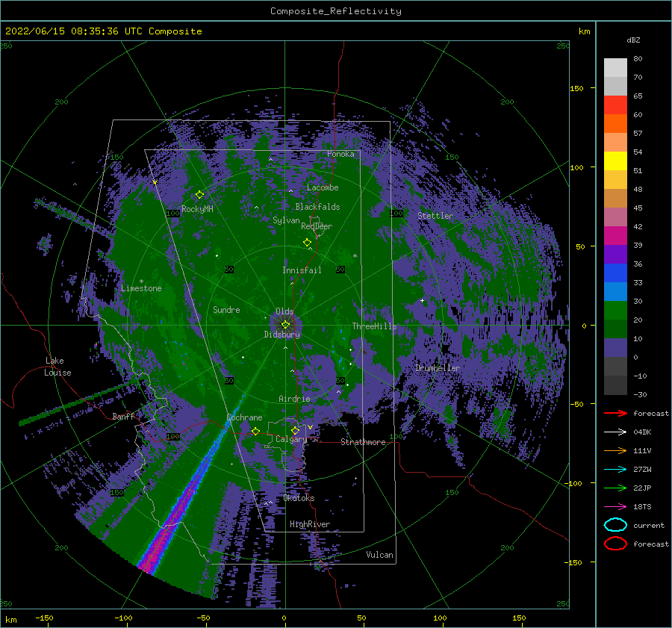Viewport: 672px width, 628px height.
Task: Select the 54 dBZ yellow color swatch
Action: coord(615,161)
